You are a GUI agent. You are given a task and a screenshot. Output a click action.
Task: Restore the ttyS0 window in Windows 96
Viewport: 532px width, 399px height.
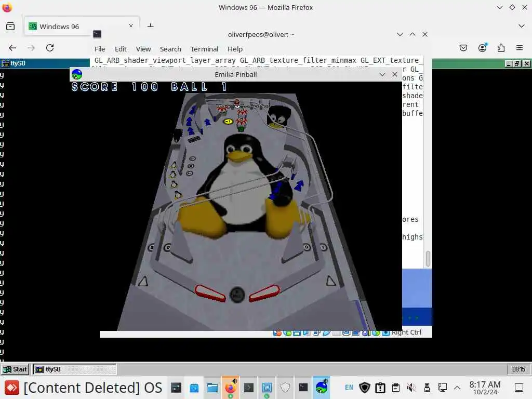pos(517,63)
